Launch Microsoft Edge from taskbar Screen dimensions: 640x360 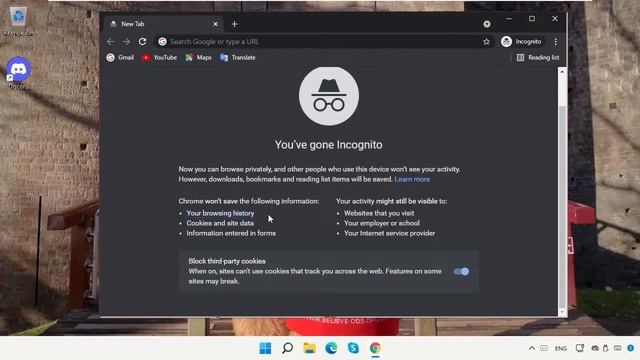331,348
